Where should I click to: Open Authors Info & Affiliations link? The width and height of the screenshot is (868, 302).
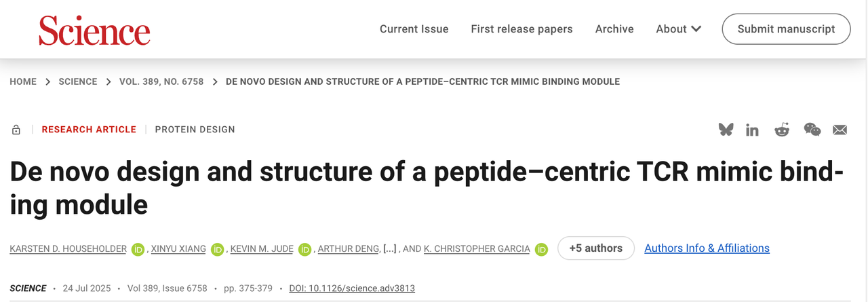(x=707, y=248)
